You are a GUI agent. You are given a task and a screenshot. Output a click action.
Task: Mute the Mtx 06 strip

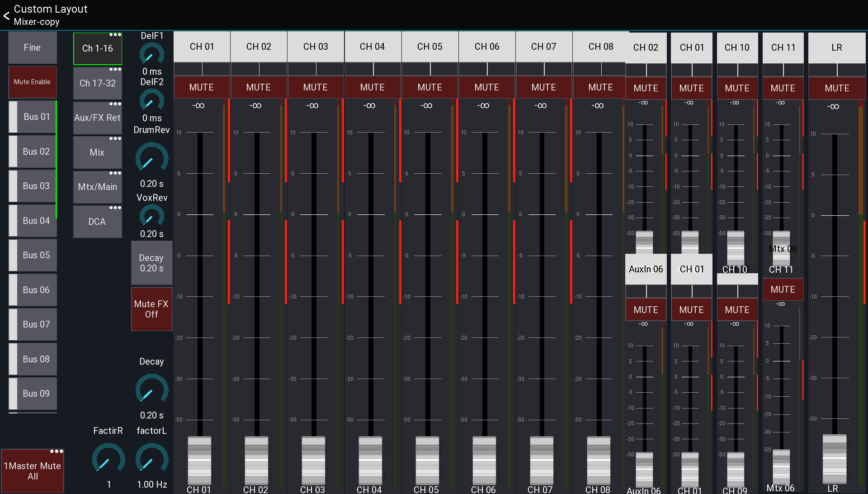(783, 290)
